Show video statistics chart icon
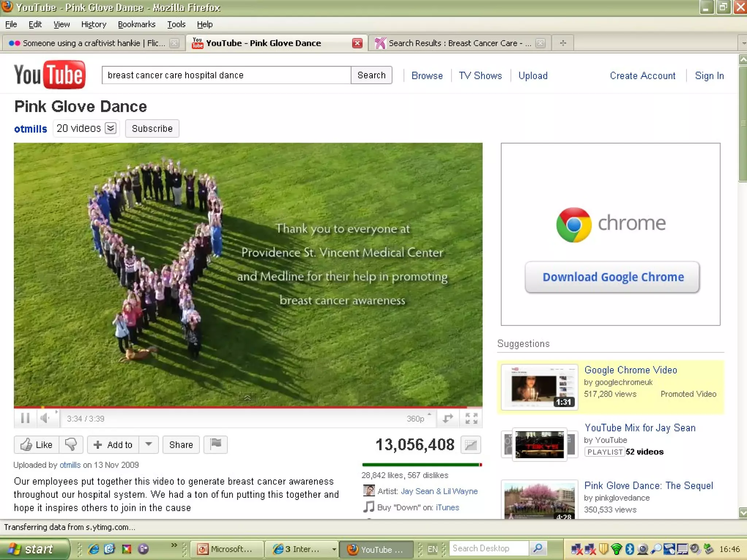 pos(471,445)
